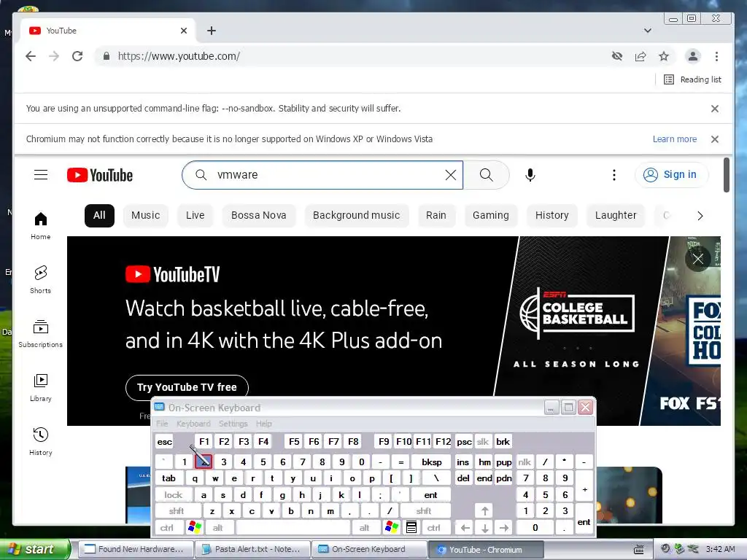This screenshot has height=560, width=747.
Task: Toggle the left ctrl key on the keyboard
Action: [169, 528]
